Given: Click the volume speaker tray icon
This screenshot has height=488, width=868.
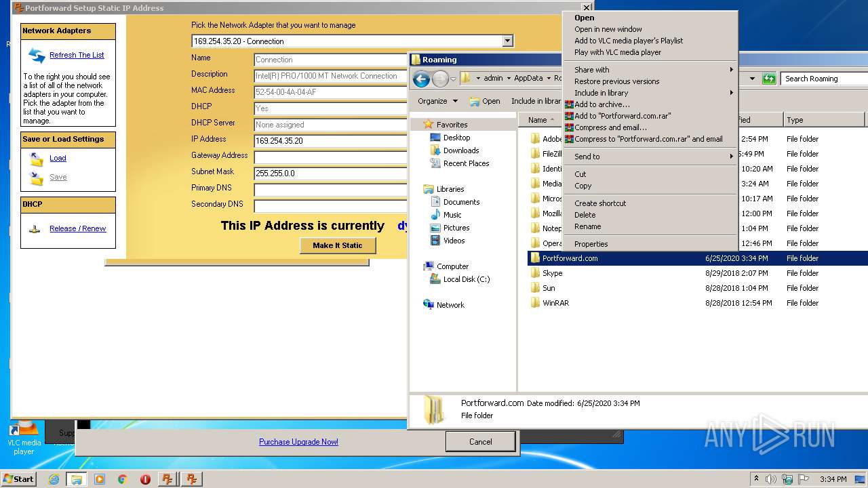Looking at the screenshot, I should (x=771, y=479).
